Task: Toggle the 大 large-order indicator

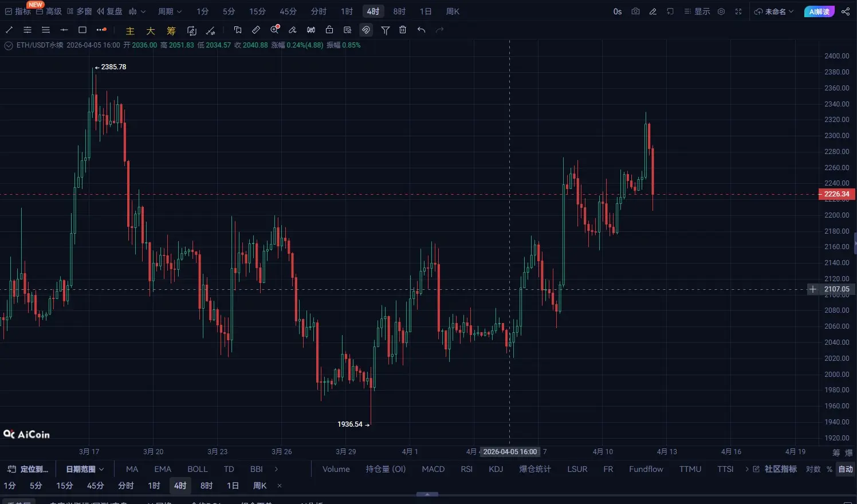Action: 151,31
